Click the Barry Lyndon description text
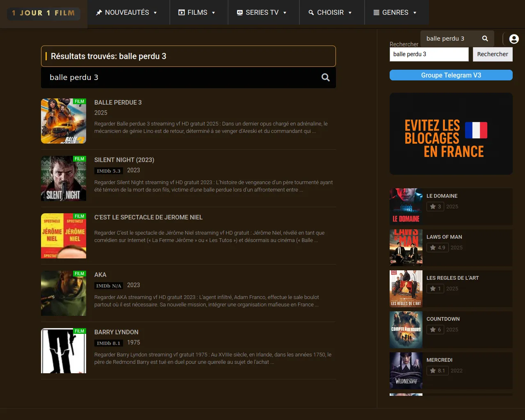This screenshot has height=420, width=525. (213, 358)
